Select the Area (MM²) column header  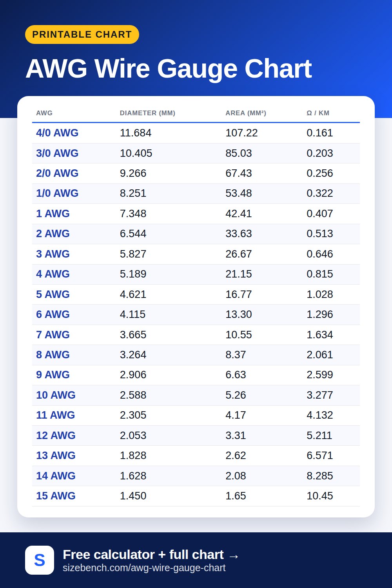246,113
